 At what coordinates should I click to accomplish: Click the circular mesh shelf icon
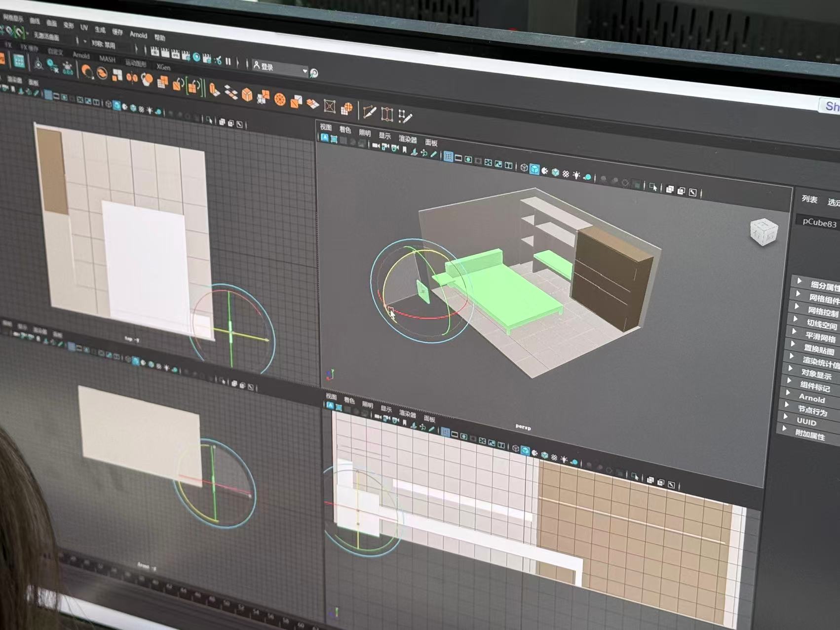[x=280, y=100]
